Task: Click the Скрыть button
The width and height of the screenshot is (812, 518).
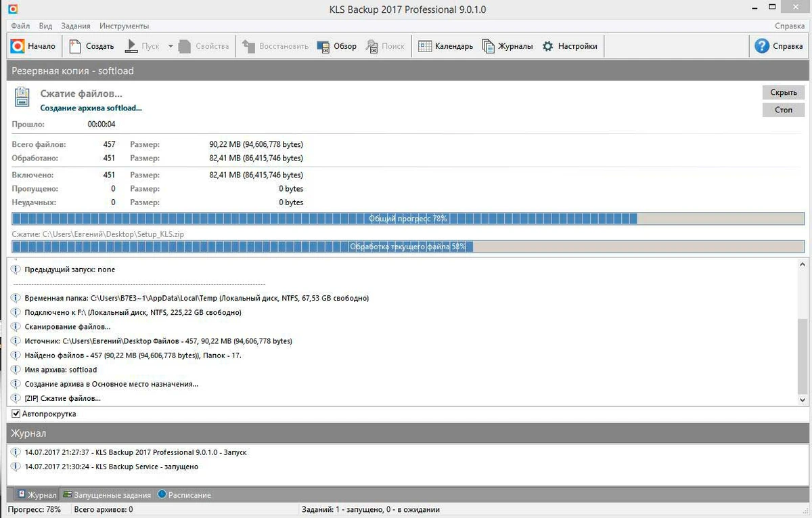Action: [x=784, y=92]
